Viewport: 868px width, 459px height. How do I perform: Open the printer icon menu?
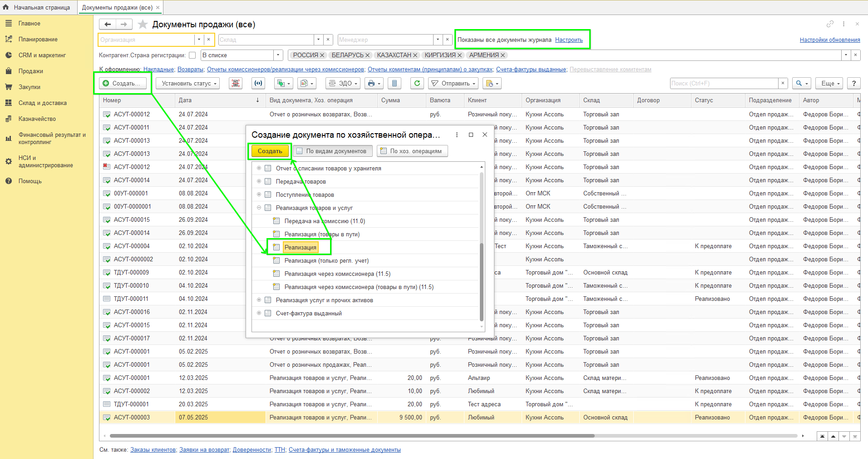(375, 83)
